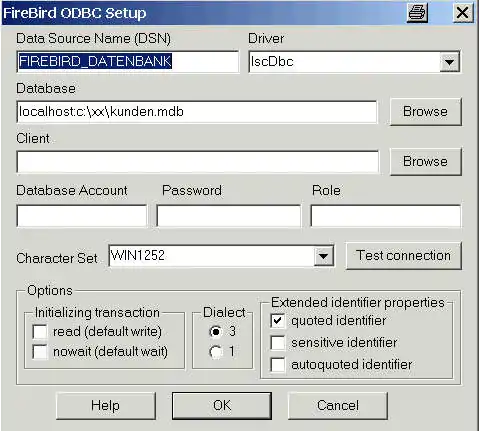Click the Help button
The width and height of the screenshot is (479, 431).
(x=106, y=406)
